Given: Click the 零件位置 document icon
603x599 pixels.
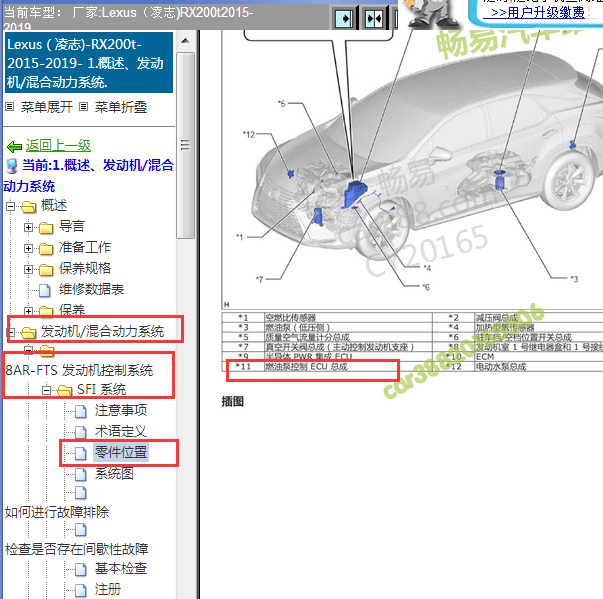Looking at the screenshot, I should coord(80,453).
